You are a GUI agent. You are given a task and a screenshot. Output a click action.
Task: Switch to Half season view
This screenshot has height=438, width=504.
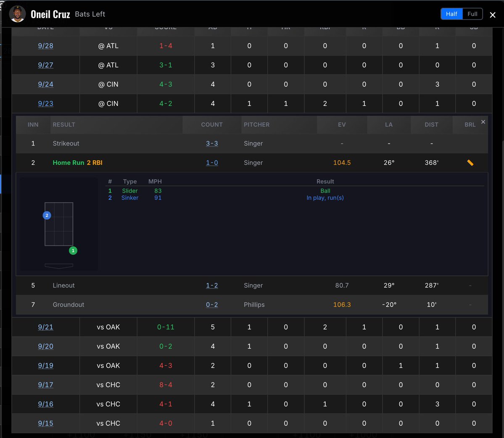point(451,14)
